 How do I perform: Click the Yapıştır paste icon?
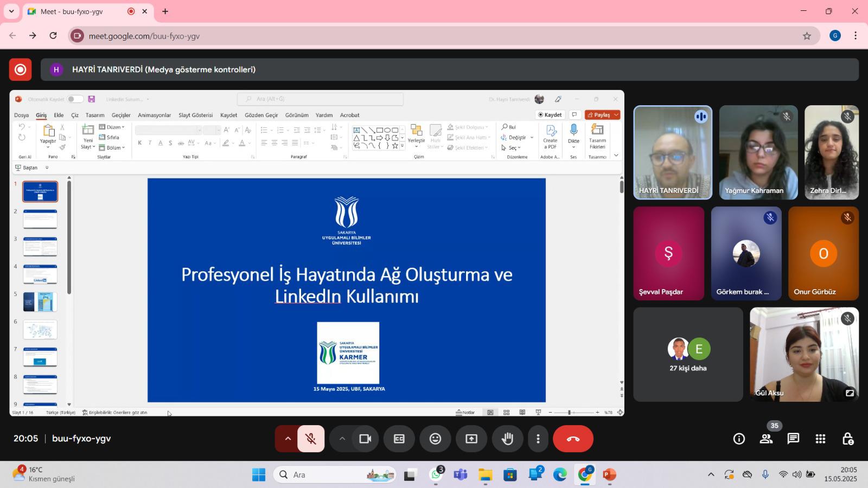(48, 131)
